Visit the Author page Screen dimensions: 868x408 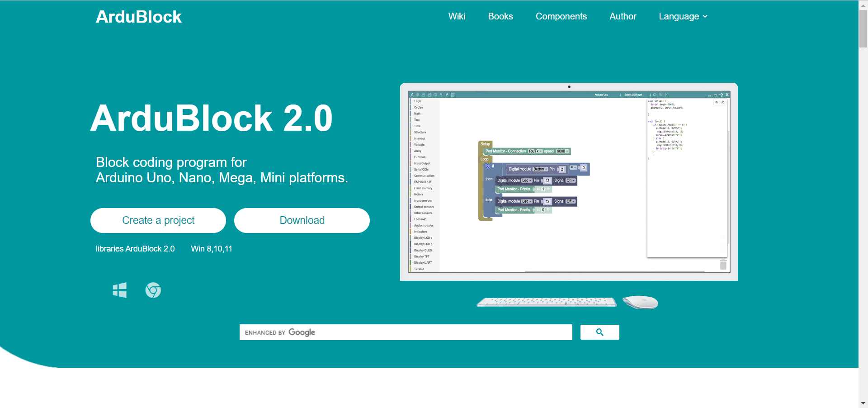pyautogui.click(x=623, y=16)
